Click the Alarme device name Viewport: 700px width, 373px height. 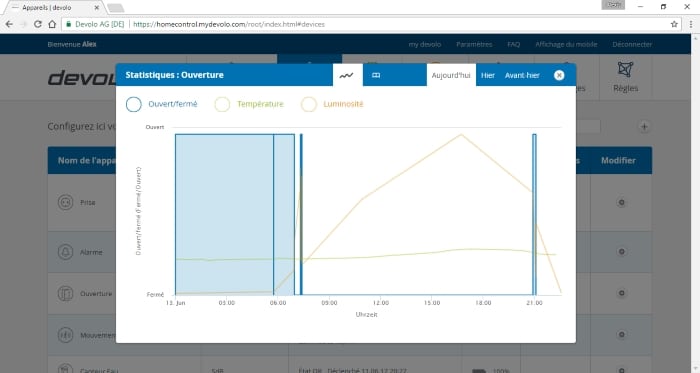(x=91, y=252)
